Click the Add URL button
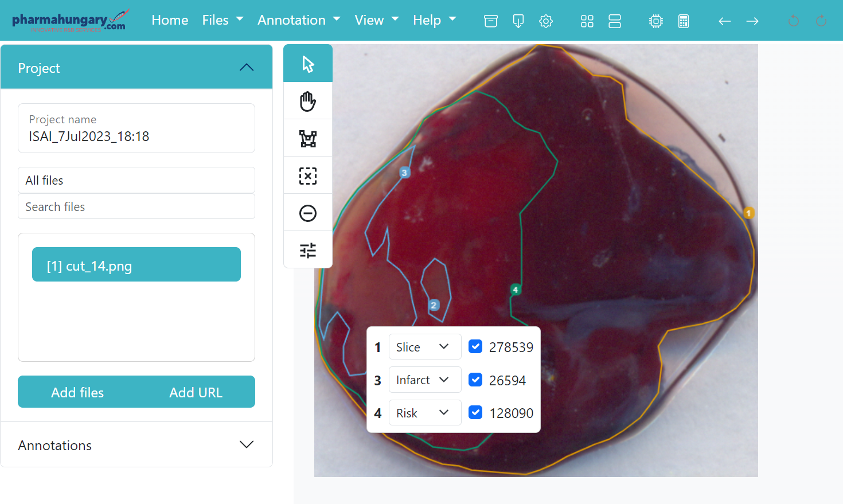This screenshot has width=843, height=504. [196, 392]
